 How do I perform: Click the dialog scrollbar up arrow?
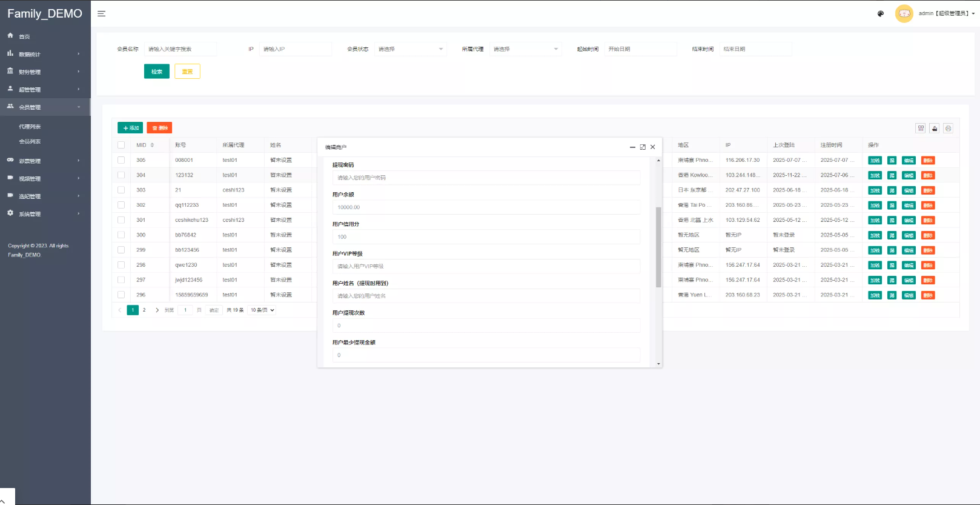[x=658, y=160]
